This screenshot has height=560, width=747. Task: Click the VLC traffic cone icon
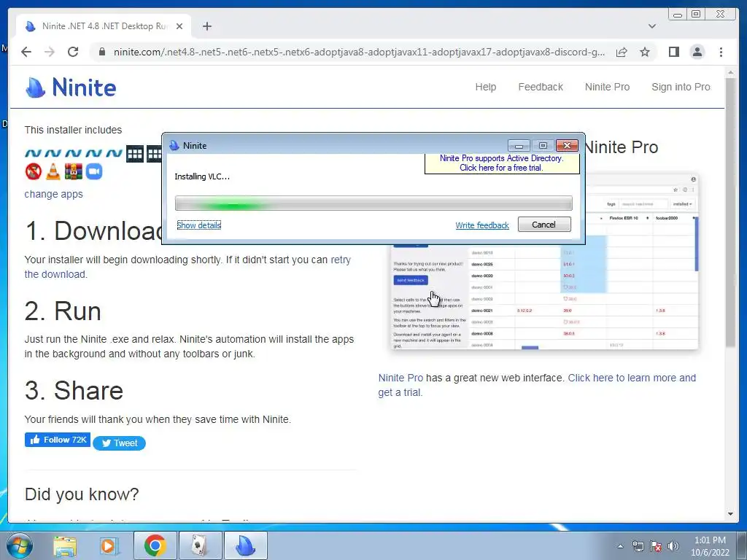[53, 171]
